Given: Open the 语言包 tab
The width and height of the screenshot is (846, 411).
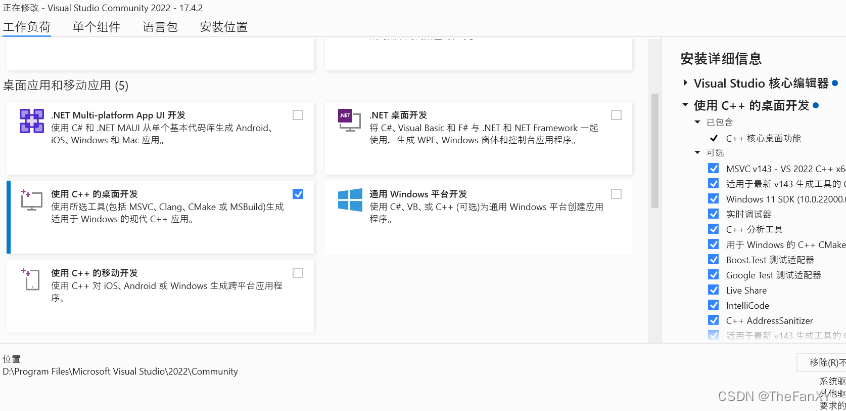Looking at the screenshot, I should point(160,27).
